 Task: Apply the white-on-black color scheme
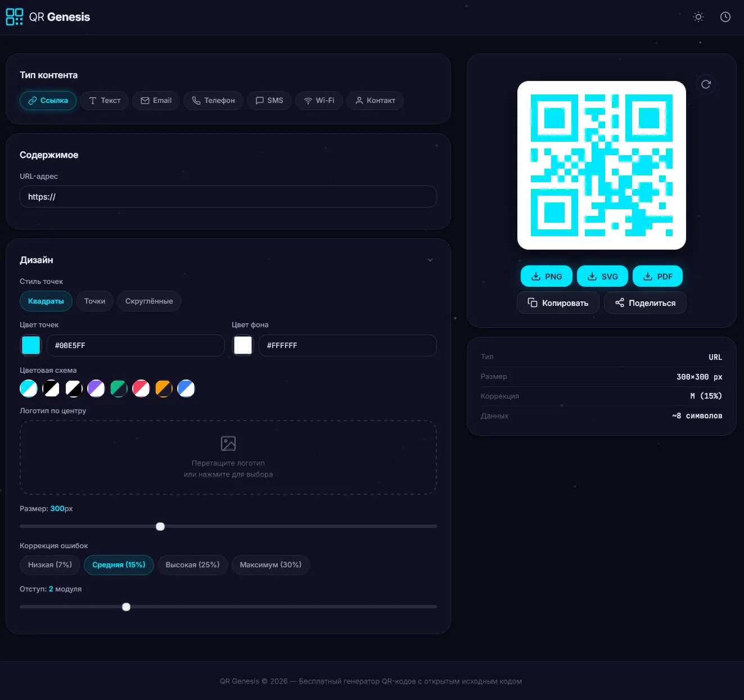pos(74,389)
